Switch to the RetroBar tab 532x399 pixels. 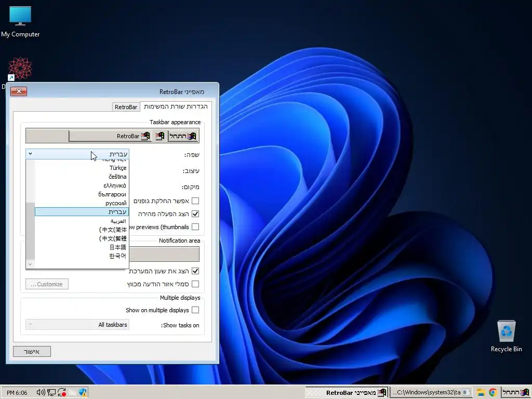pyautogui.click(x=126, y=107)
